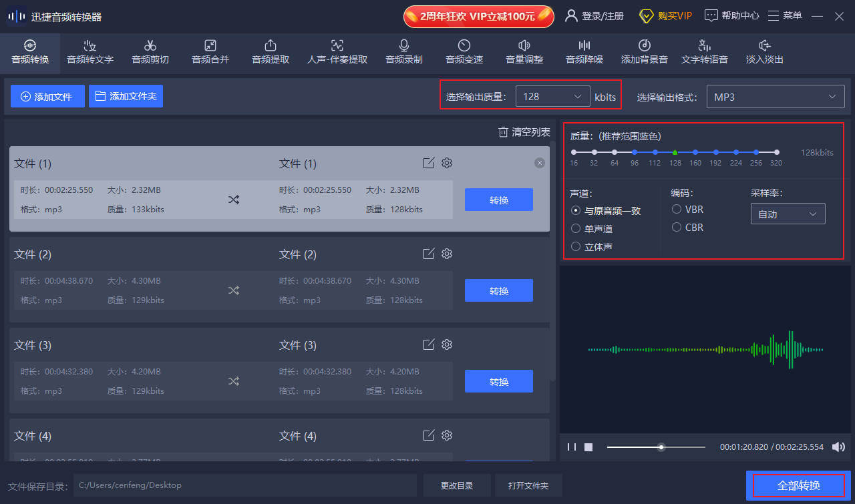The height and width of the screenshot is (504, 855).
Task: Select the 音频剪切 (audio cutting) tool
Action: (x=150, y=53)
